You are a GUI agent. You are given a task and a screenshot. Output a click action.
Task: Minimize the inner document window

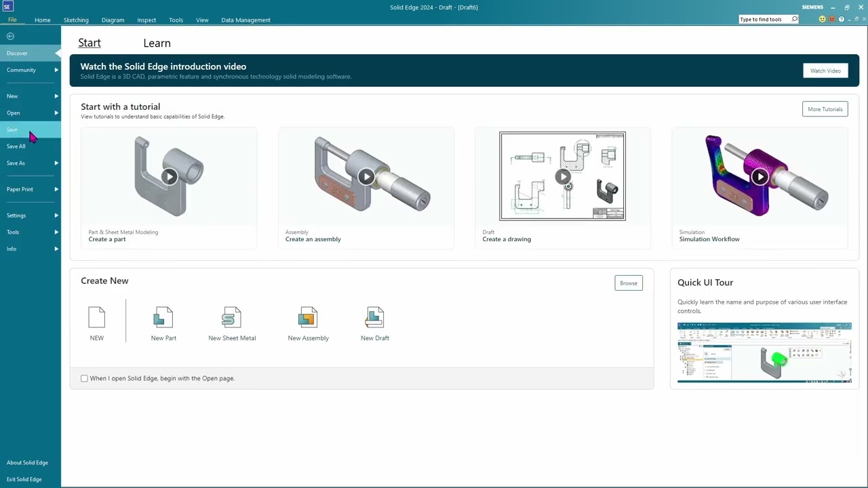pyautogui.click(x=849, y=20)
